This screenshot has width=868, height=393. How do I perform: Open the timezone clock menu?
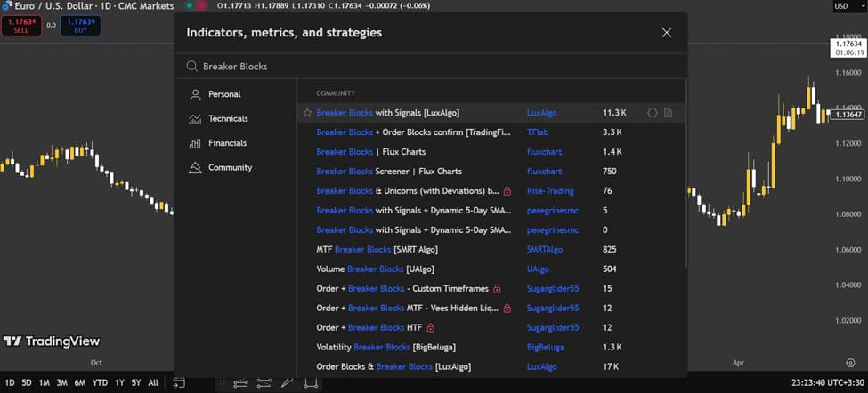coord(827,383)
